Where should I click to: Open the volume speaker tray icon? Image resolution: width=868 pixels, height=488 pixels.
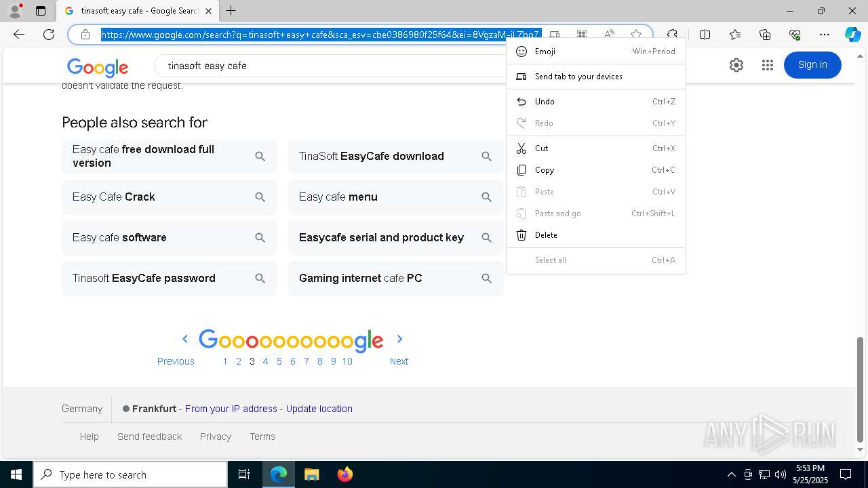click(x=781, y=474)
